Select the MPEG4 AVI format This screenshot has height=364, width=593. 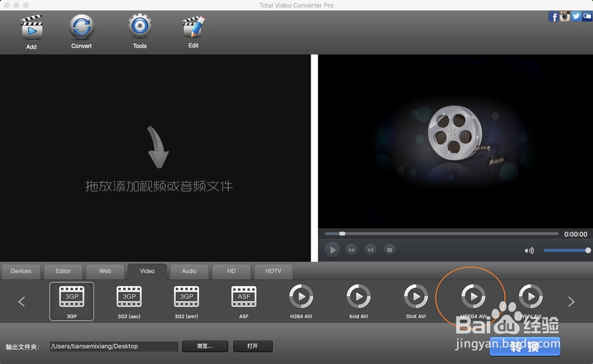[x=473, y=301]
